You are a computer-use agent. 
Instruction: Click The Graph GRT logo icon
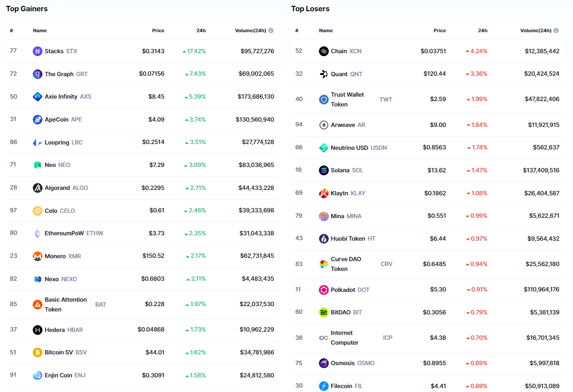(38, 74)
